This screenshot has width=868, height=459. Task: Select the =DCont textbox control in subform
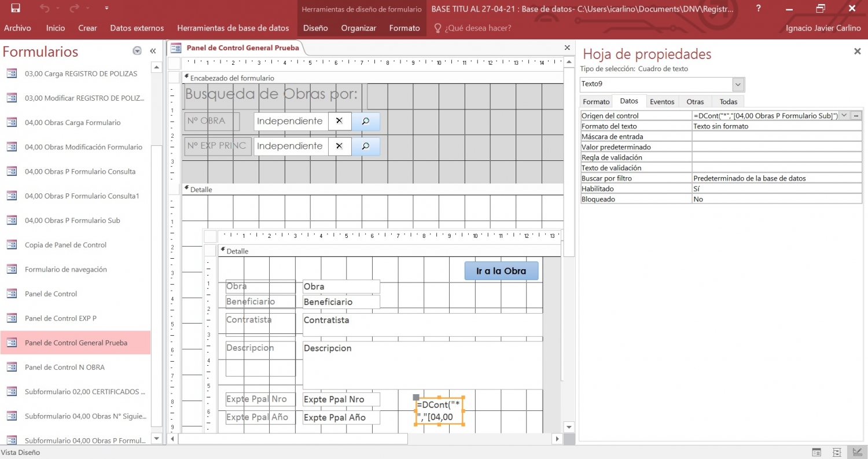tap(439, 412)
